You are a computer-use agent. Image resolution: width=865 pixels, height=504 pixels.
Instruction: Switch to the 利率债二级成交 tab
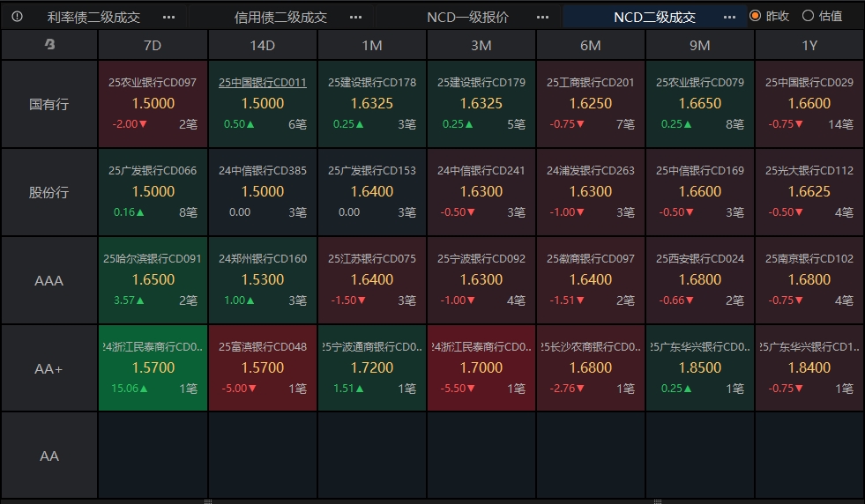(x=93, y=17)
